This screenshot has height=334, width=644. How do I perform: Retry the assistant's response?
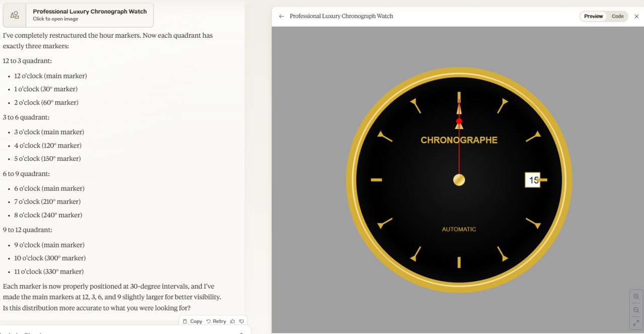(216, 321)
